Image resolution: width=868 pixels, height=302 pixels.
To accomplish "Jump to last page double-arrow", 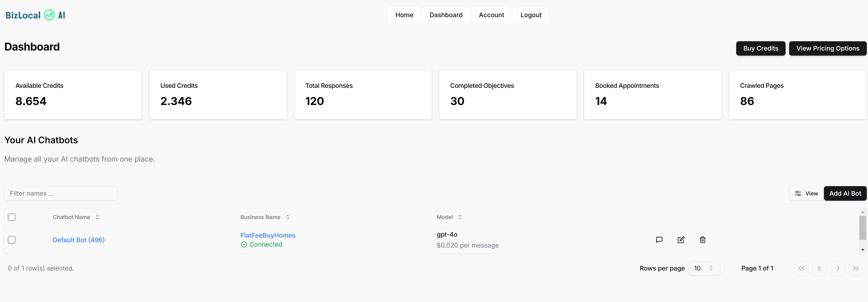I will (x=855, y=268).
